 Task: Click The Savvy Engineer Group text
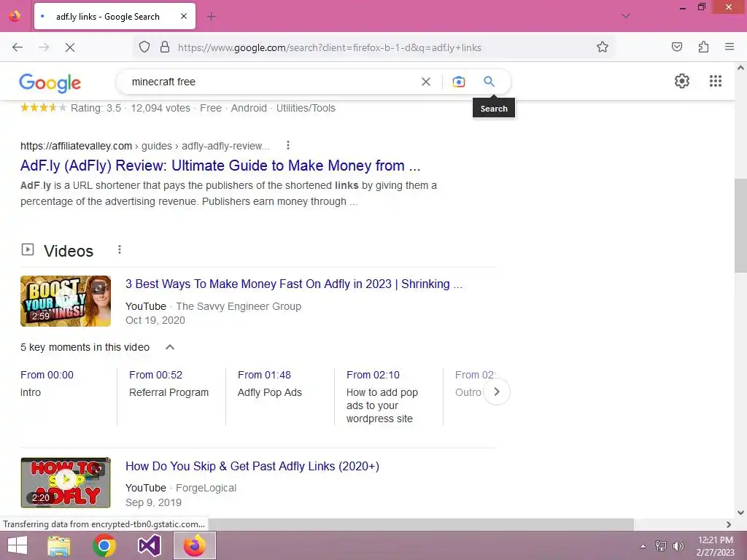pos(239,306)
